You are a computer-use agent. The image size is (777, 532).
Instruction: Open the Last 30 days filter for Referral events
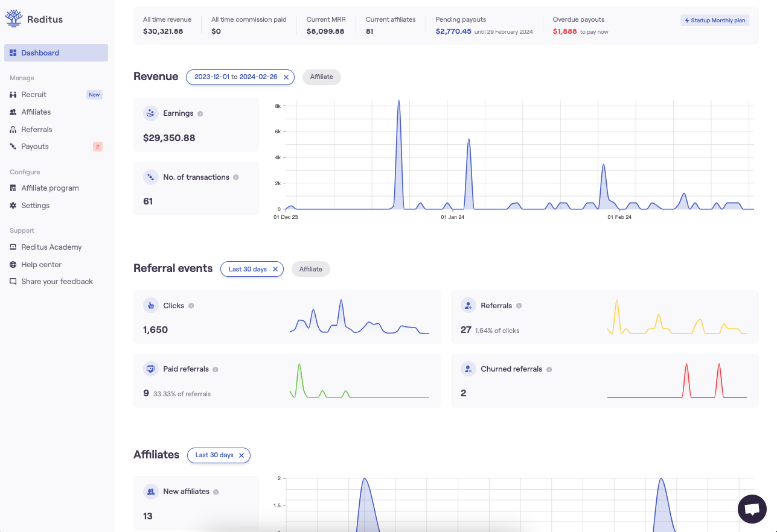click(248, 269)
